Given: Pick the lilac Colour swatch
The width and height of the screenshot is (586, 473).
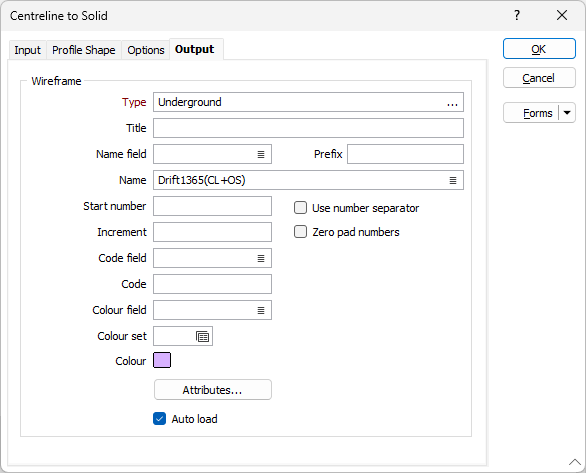Looking at the screenshot, I should (162, 360).
